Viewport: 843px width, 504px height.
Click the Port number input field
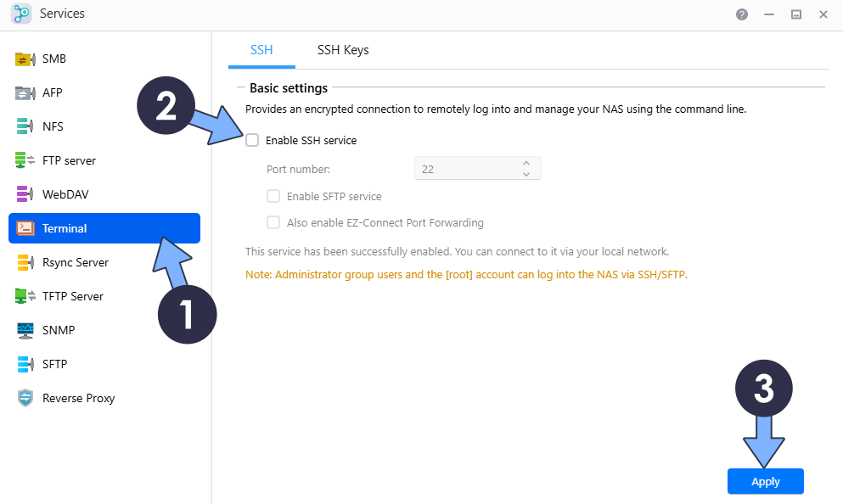467,169
